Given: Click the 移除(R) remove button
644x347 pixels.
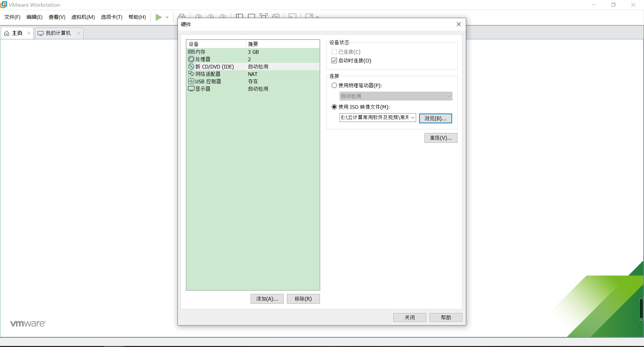Looking at the screenshot, I should click(303, 299).
